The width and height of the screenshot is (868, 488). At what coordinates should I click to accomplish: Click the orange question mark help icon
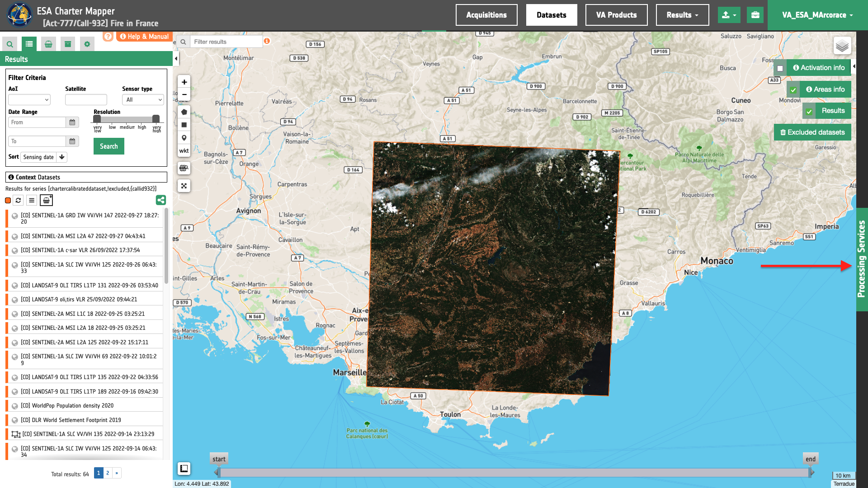(108, 36)
